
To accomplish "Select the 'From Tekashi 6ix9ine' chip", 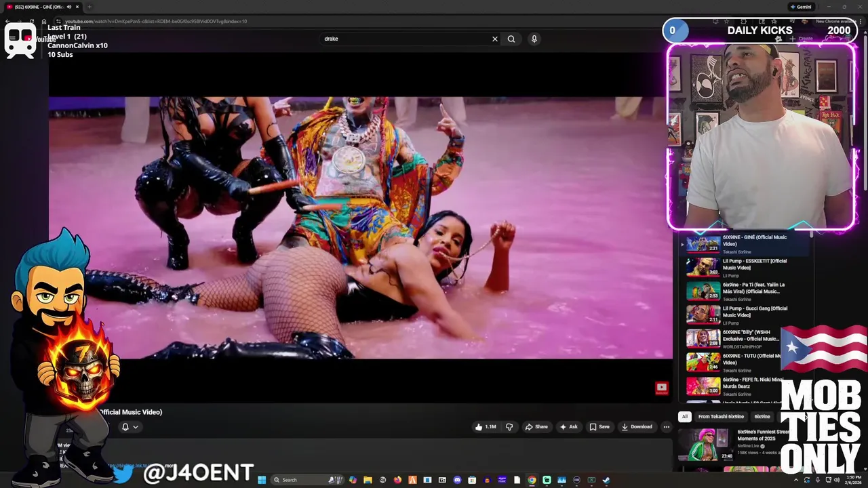I will [721, 417].
